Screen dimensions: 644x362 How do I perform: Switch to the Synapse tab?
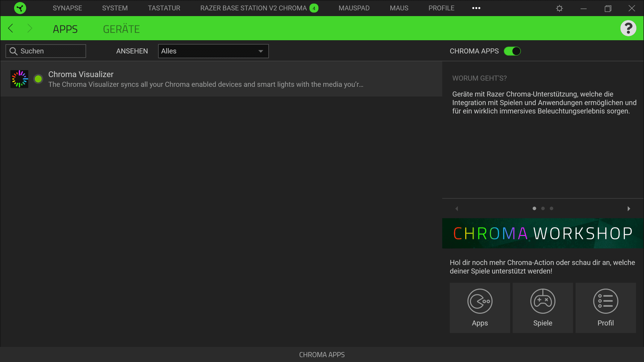(x=67, y=8)
